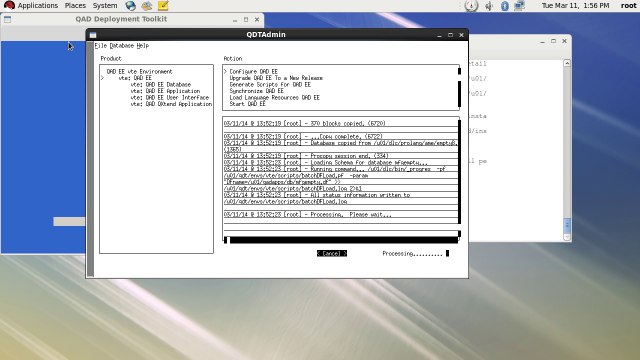Screen dimensions: 640x360
Task: Click the '370 blocks copied' log line
Action: tap(304, 123)
